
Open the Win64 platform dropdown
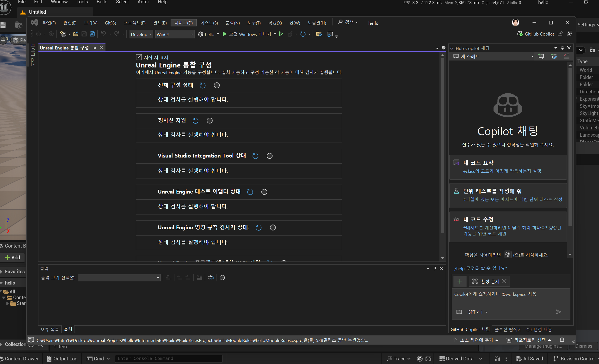[x=174, y=34]
